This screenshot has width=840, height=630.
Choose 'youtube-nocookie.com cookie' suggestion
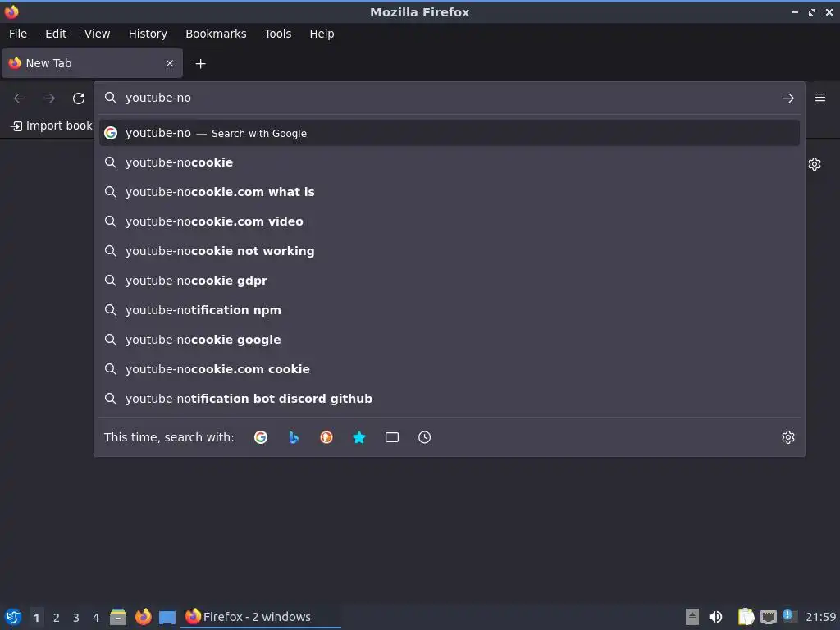click(449, 368)
